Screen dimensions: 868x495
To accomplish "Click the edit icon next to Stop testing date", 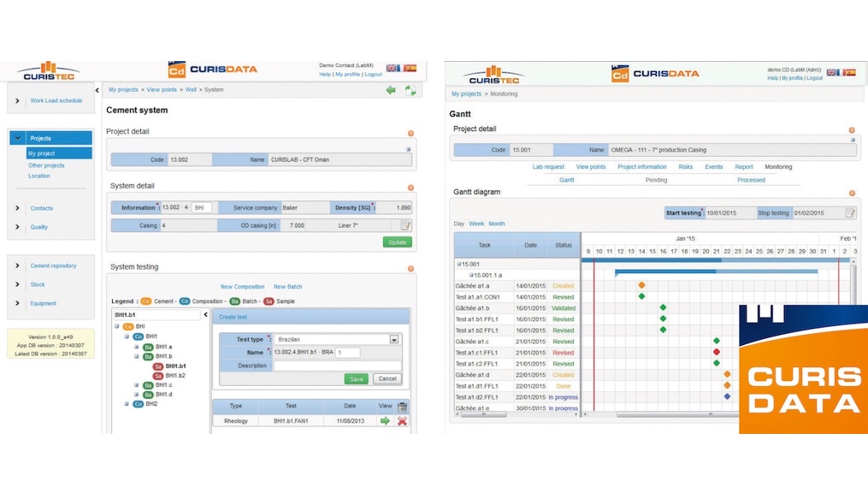I will [x=851, y=213].
